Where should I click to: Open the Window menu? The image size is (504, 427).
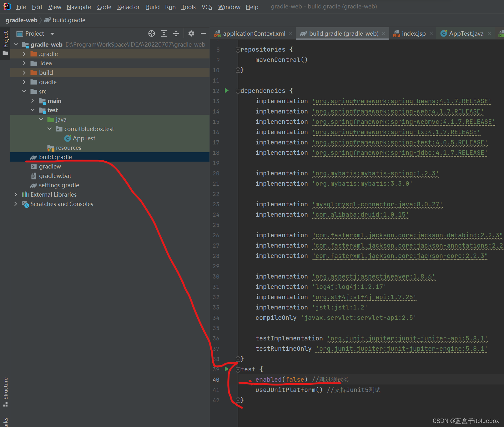229,7
